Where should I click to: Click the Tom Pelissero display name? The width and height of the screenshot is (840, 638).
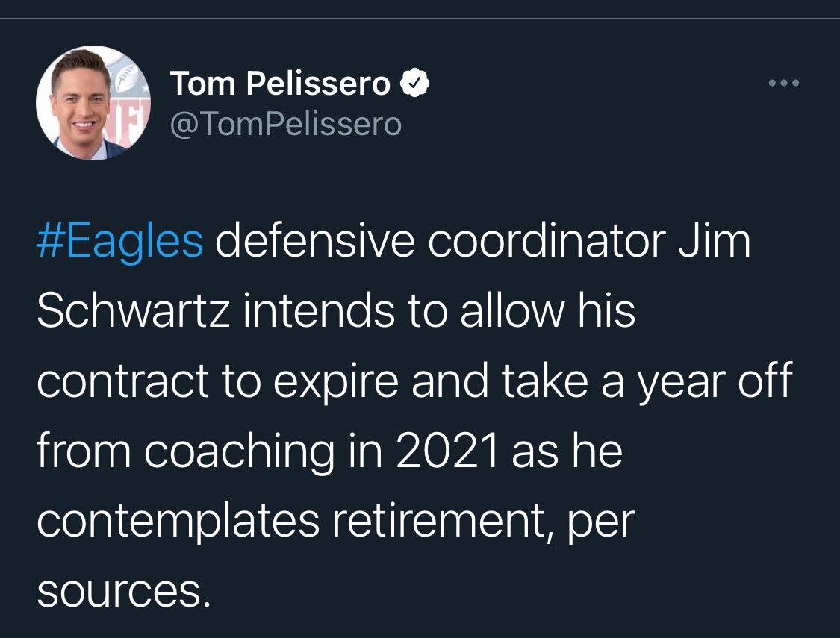pyautogui.click(x=280, y=84)
